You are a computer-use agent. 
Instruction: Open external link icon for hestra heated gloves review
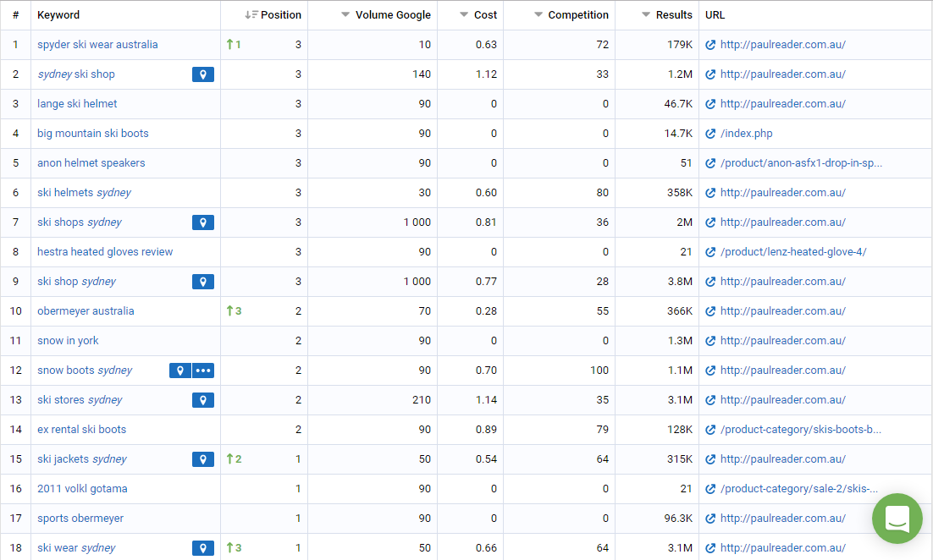coord(709,252)
